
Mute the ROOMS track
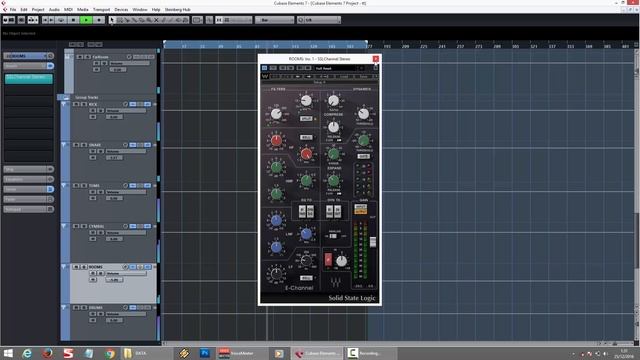(76, 267)
